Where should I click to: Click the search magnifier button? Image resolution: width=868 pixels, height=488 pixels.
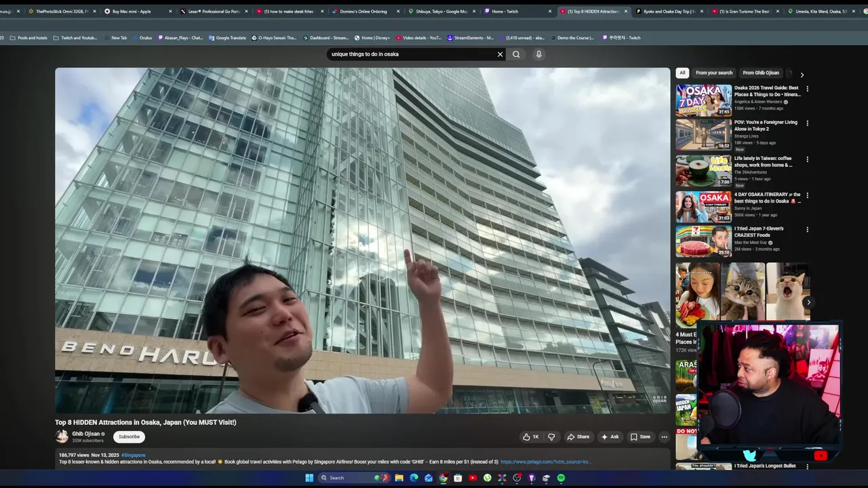click(516, 54)
